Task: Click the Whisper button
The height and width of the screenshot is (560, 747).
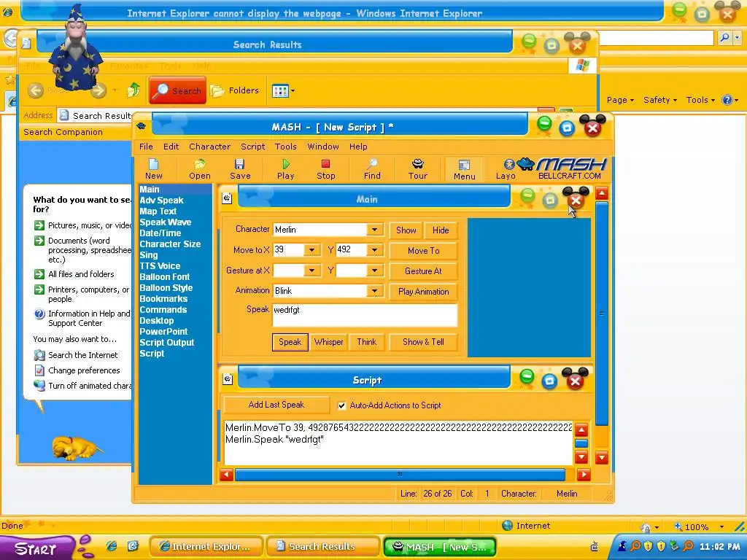Action: pyautogui.click(x=329, y=342)
